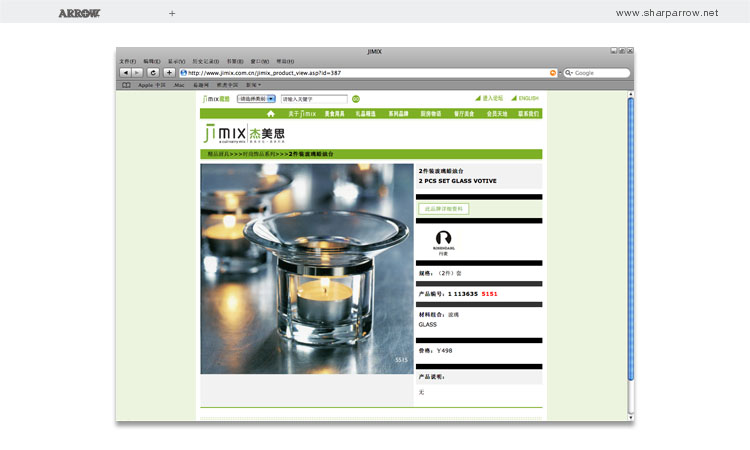Click the ARROW logo at top left
The height and width of the screenshot is (450, 750).
coord(79,13)
